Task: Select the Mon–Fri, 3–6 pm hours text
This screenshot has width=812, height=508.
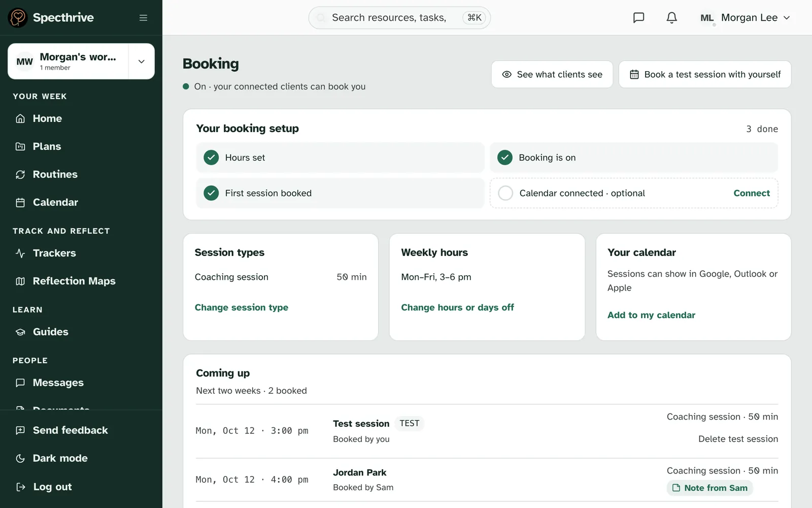Action: (436, 277)
